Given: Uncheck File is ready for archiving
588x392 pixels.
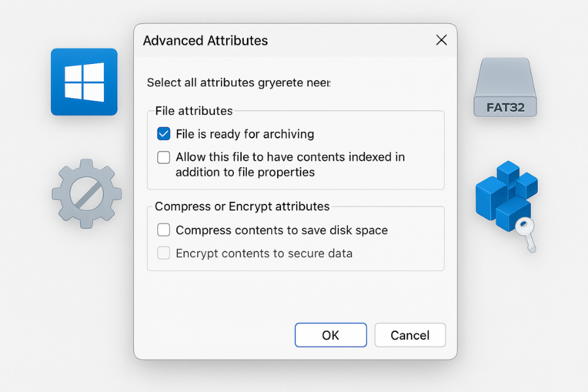Looking at the screenshot, I should (163, 134).
